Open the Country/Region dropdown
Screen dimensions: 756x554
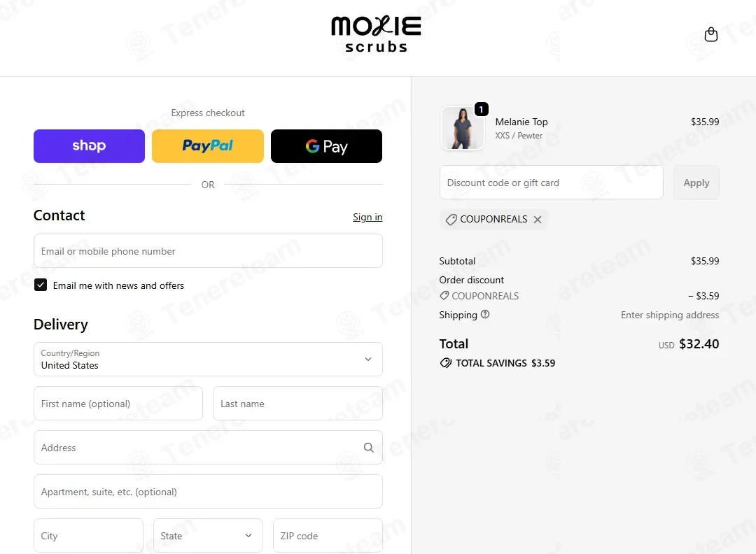pyautogui.click(x=209, y=359)
